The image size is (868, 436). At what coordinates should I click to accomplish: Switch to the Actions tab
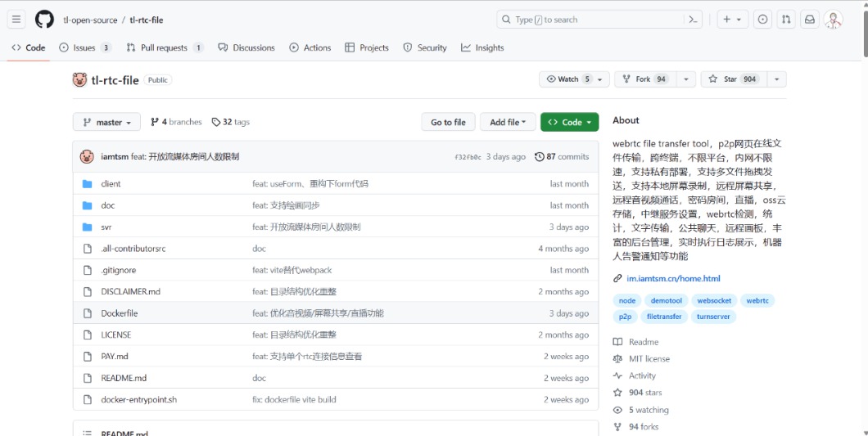pos(310,47)
